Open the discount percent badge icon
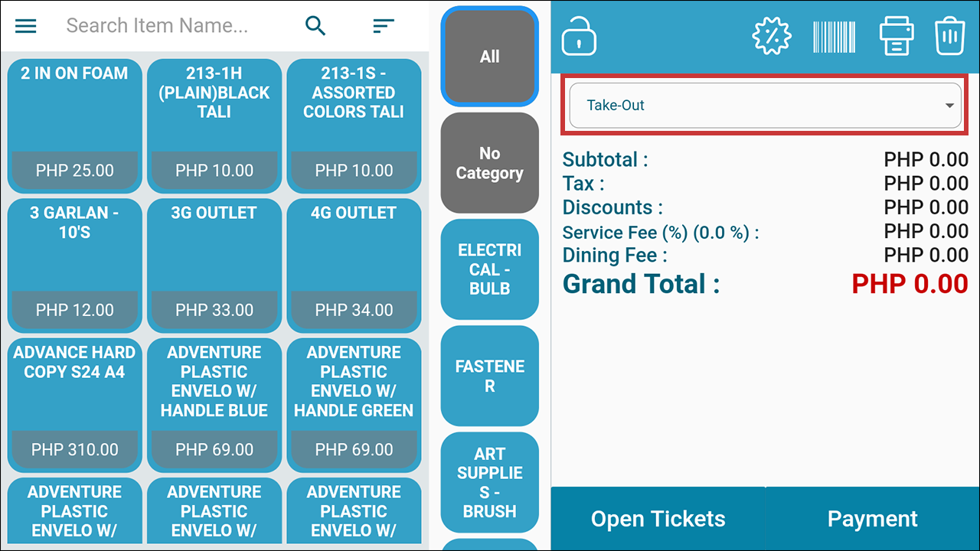 [x=772, y=37]
